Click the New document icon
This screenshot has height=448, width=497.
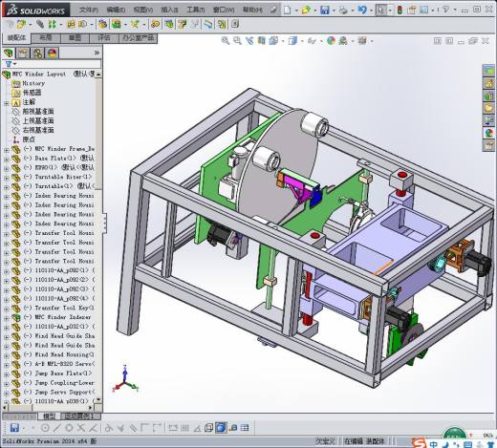[x=287, y=10]
